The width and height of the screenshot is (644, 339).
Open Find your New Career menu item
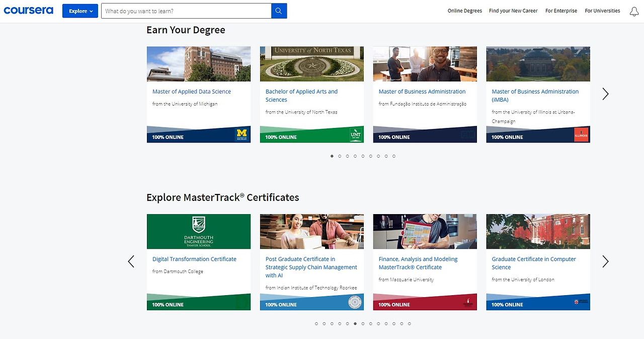pos(513,11)
